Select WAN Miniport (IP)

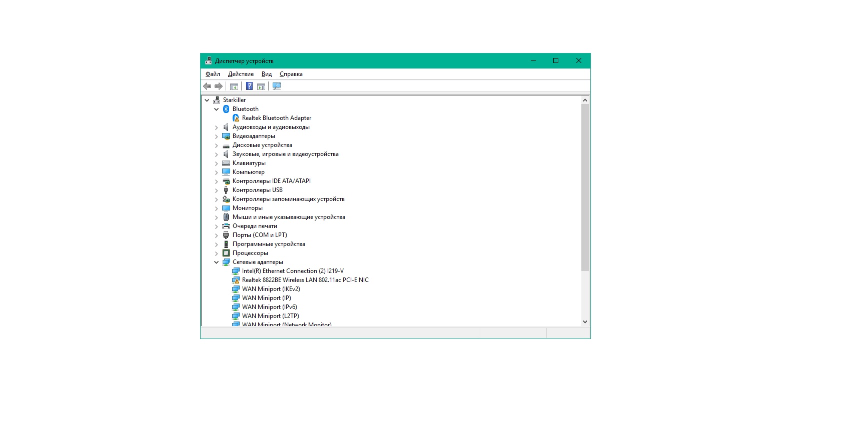point(267,298)
